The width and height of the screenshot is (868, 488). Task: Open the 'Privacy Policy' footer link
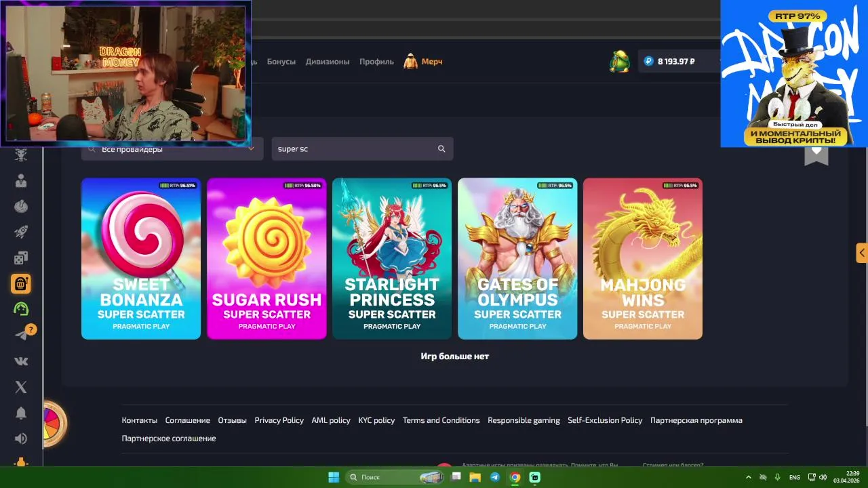pyautogui.click(x=279, y=420)
